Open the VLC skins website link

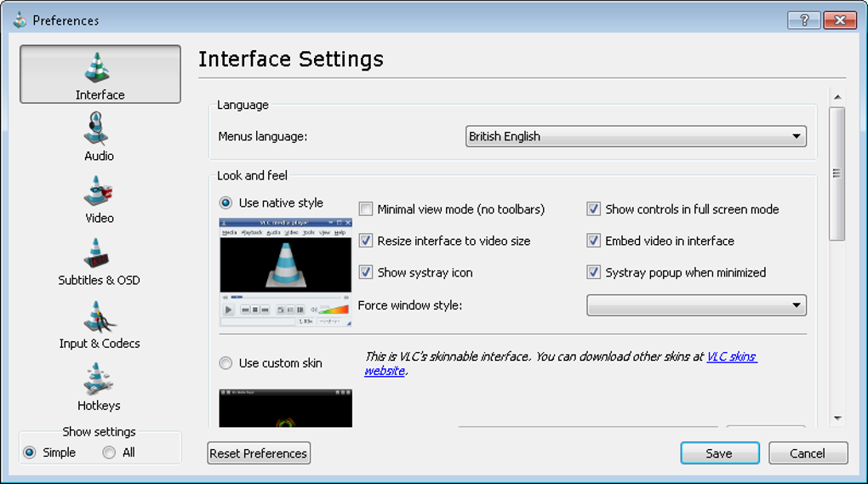coord(731,356)
